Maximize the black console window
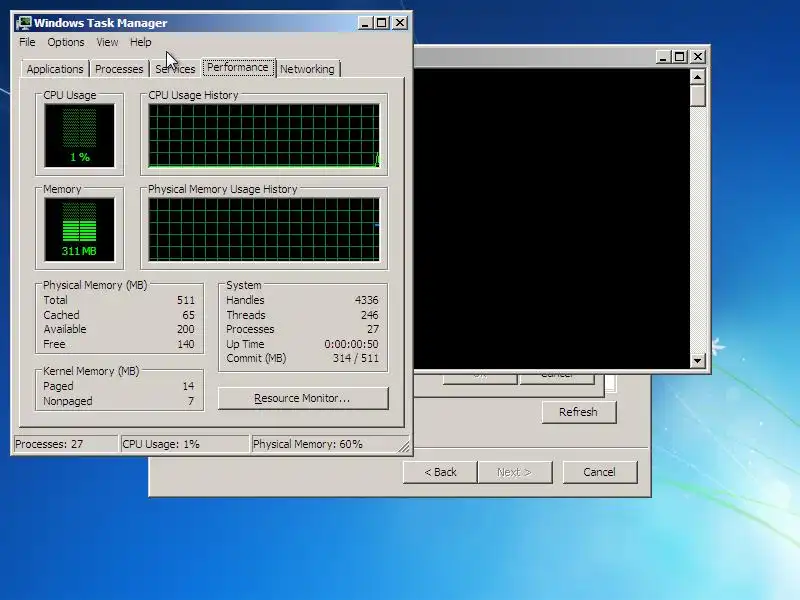Viewport: 800px width, 600px height. 680,57
